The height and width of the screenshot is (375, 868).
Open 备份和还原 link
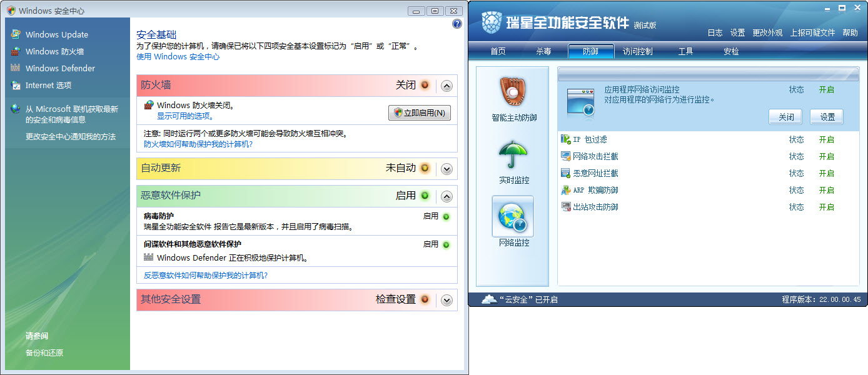(44, 352)
